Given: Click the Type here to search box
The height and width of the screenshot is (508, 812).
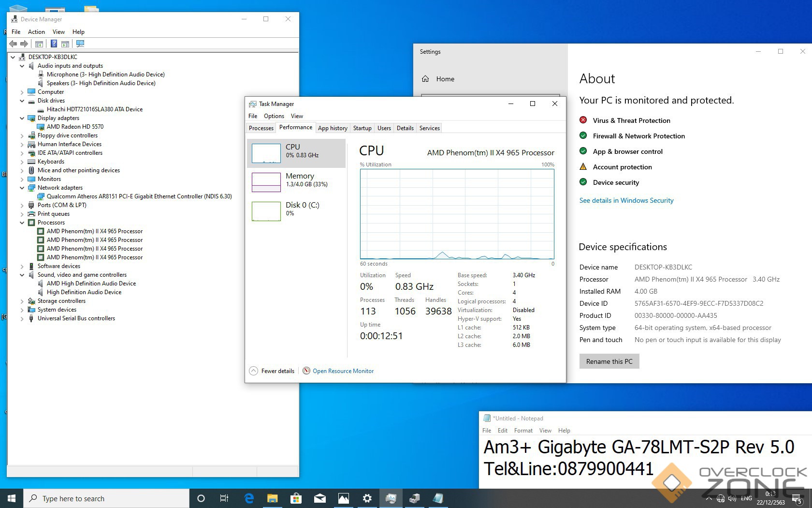Looking at the screenshot, I should pyautogui.click(x=106, y=498).
